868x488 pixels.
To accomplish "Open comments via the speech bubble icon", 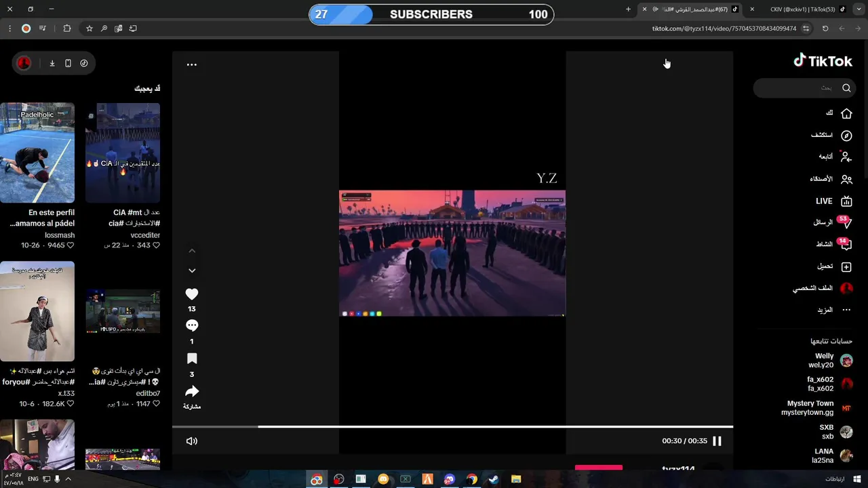I will (x=192, y=325).
